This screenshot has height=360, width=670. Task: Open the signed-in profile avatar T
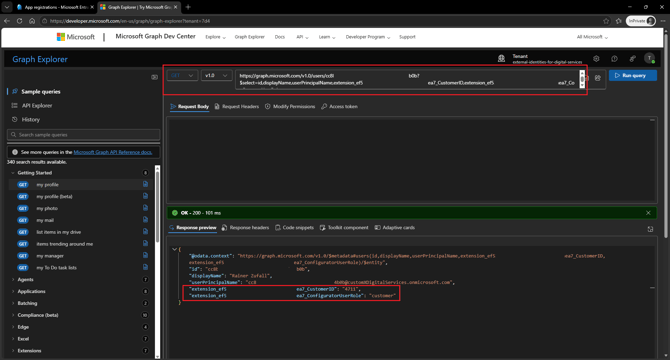click(x=649, y=59)
